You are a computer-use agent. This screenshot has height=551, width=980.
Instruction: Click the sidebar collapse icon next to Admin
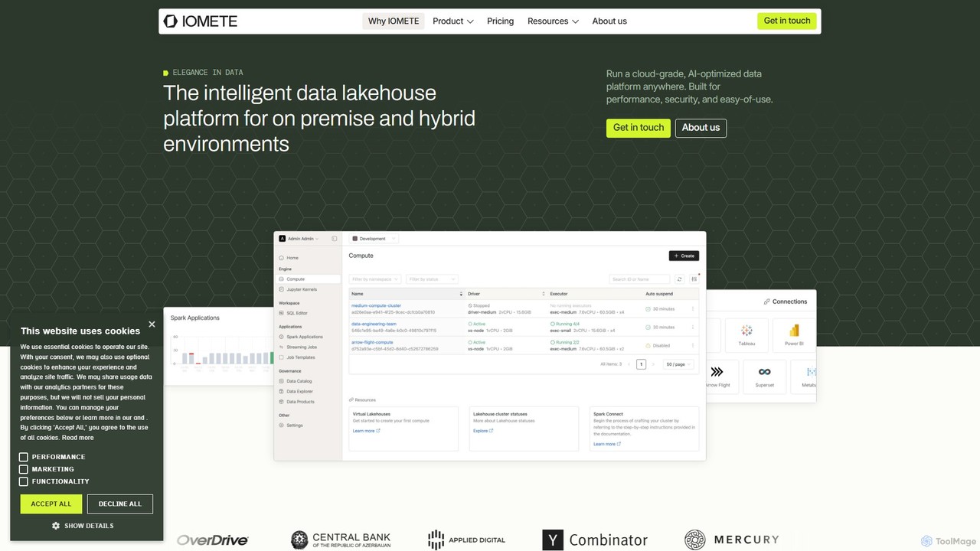[x=335, y=239]
